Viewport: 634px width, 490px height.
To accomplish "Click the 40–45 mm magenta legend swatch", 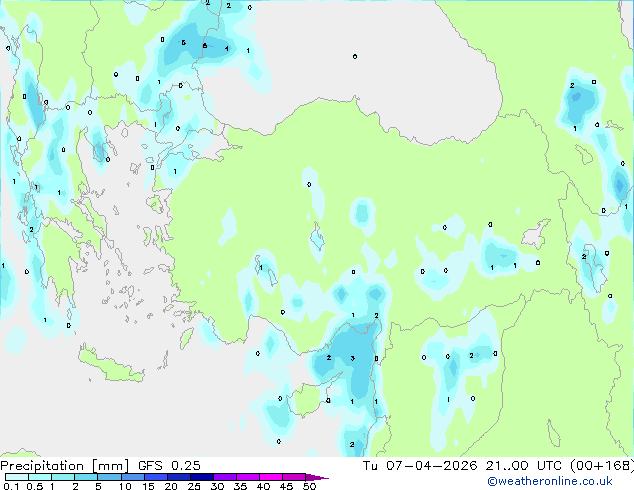I will (271, 477).
